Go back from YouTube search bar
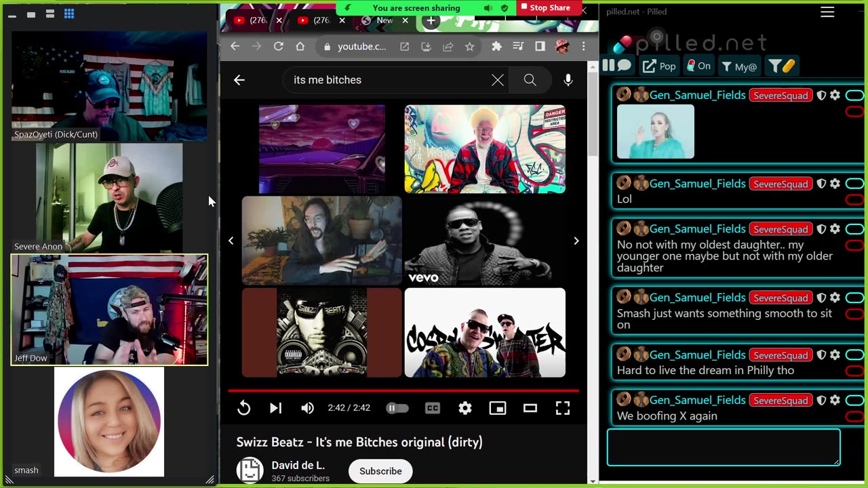Image resolution: width=868 pixels, height=488 pixels. point(239,80)
